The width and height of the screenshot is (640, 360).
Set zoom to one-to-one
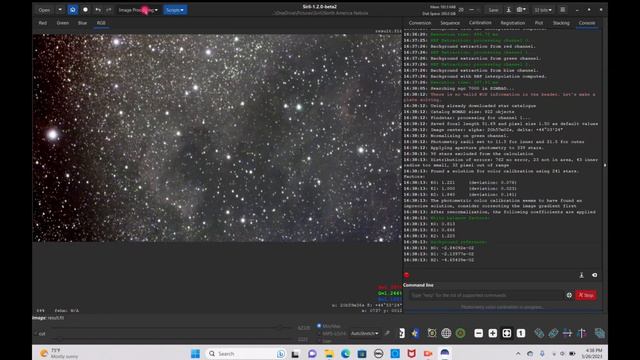(521, 333)
